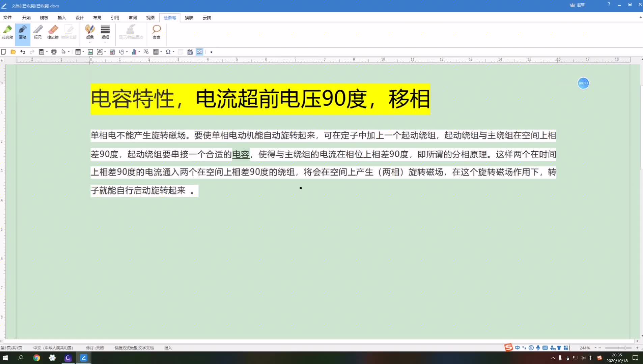The image size is (643, 364).
Task: Click the 插入 insert mode indicator
Action: 168,348
